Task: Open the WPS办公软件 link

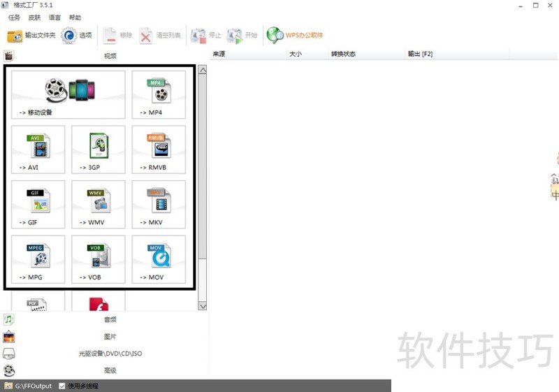Action: (295, 35)
